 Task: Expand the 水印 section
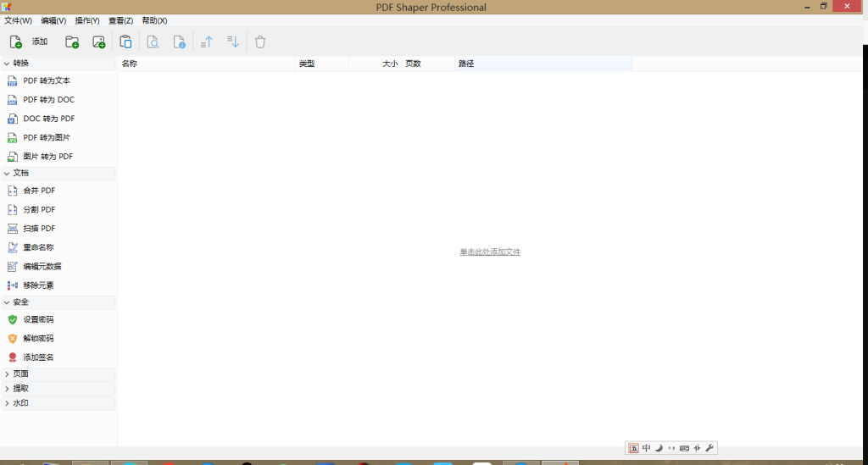[x=7, y=404]
